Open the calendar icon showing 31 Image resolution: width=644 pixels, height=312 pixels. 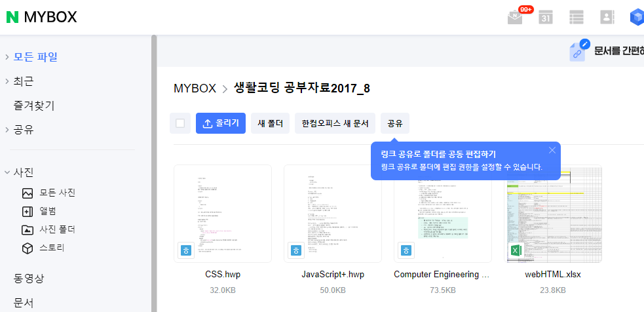[x=546, y=17]
